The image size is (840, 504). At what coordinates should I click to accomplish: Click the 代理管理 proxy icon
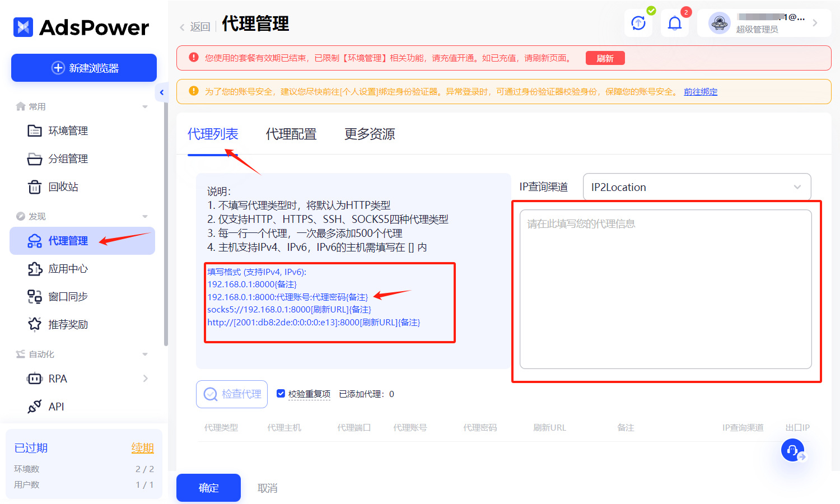pyautogui.click(x=35, y=241)
